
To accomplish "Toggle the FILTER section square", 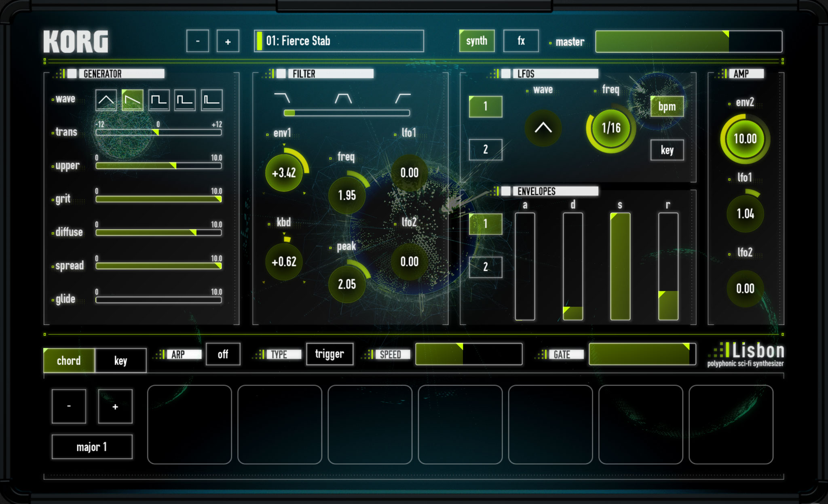I will [x=281, y=74].
